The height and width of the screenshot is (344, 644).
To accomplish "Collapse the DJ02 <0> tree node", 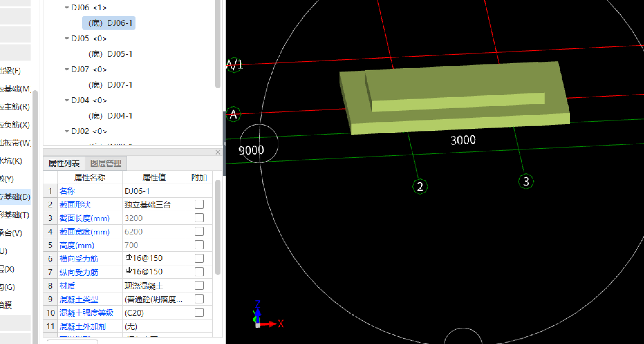I will coord(67,131).
